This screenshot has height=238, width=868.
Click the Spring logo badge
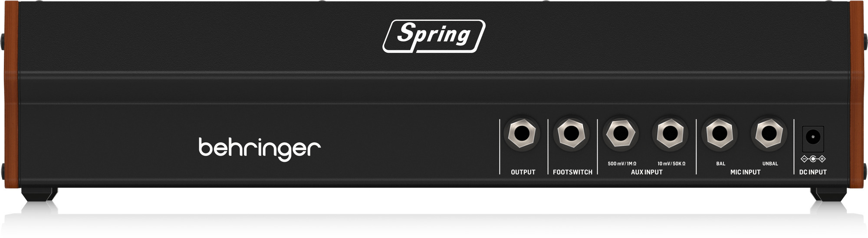click(x=434, y=36)
